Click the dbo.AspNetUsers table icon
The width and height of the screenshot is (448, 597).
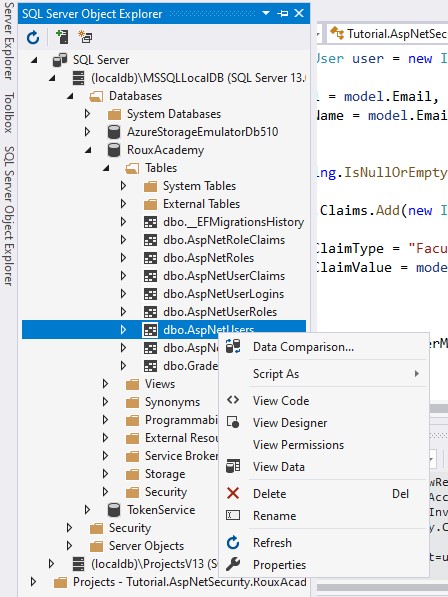pos(150,330)
